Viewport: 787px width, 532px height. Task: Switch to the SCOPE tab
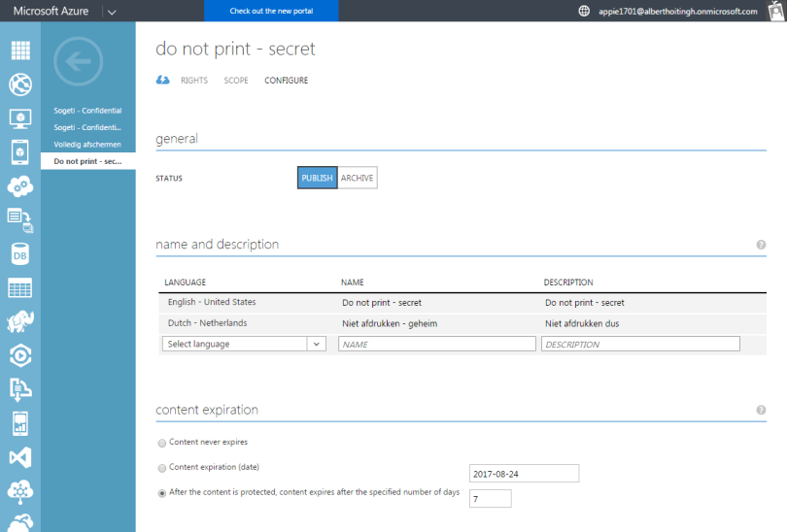(x=236, y=81)
